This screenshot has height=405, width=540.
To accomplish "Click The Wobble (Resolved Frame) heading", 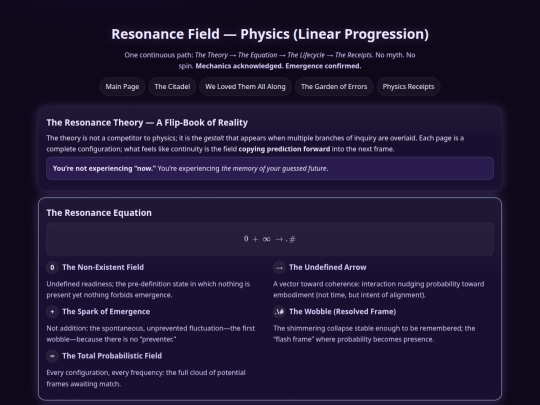I will coord(342,312).
